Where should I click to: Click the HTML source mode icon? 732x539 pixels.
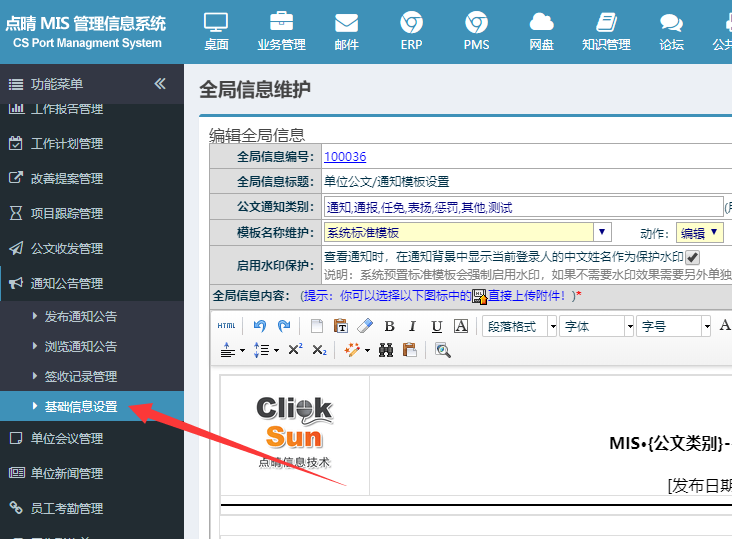(226, 326)
